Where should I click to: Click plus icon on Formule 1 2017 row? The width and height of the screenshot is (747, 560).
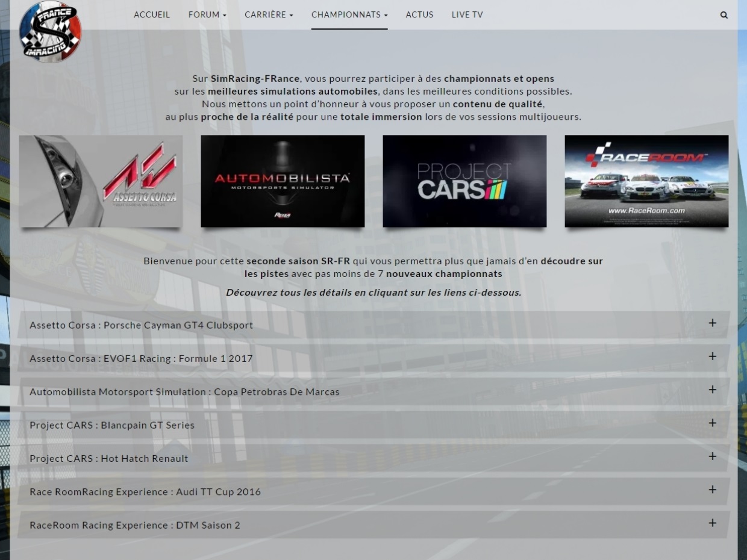[x=712, y=356]
